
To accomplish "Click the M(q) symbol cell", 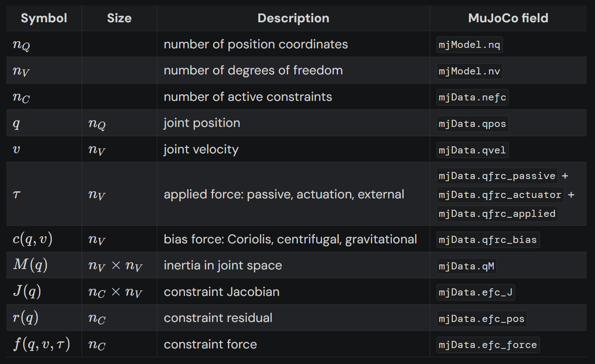I will pos(30,265).
